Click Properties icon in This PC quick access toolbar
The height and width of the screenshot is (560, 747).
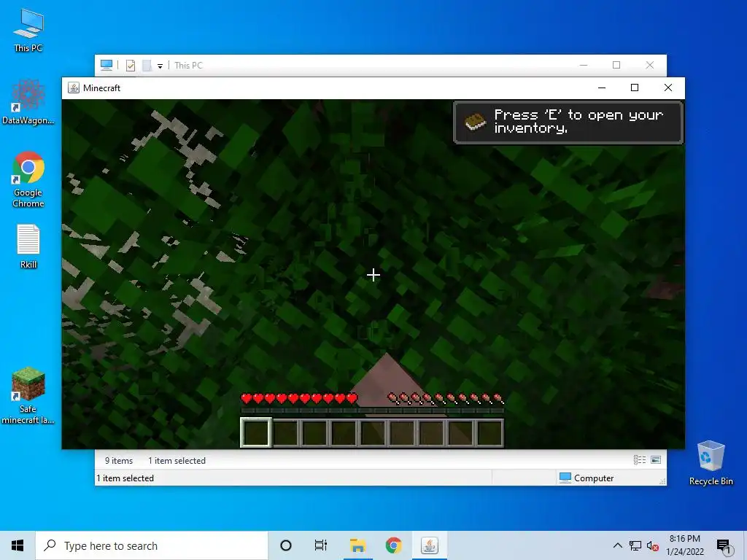pos(131,65)
